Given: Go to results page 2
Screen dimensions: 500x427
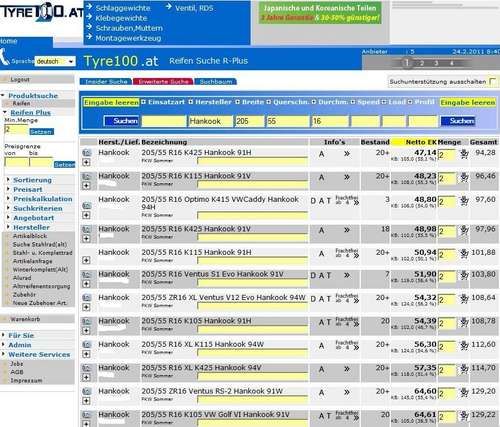Looking at the screenshot, I should click(422, 63).
